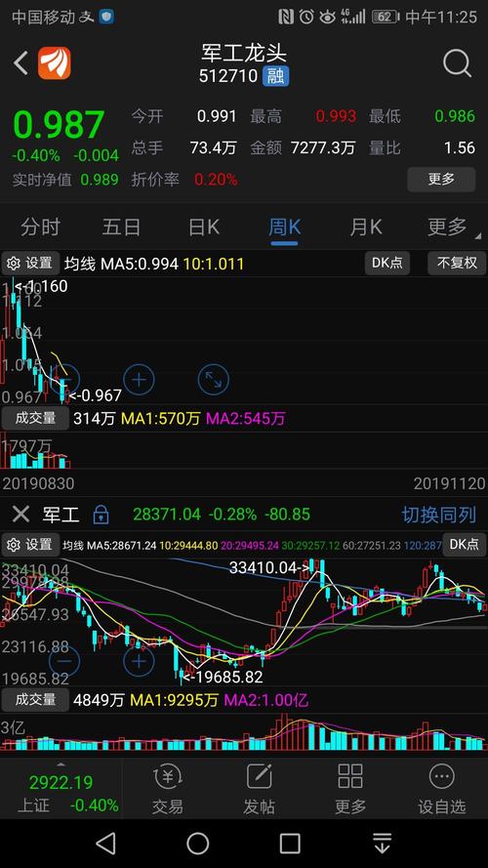488x868 pixels.
Task: Toggle DK点 in the 军工 chart
Action: (465, 545)
